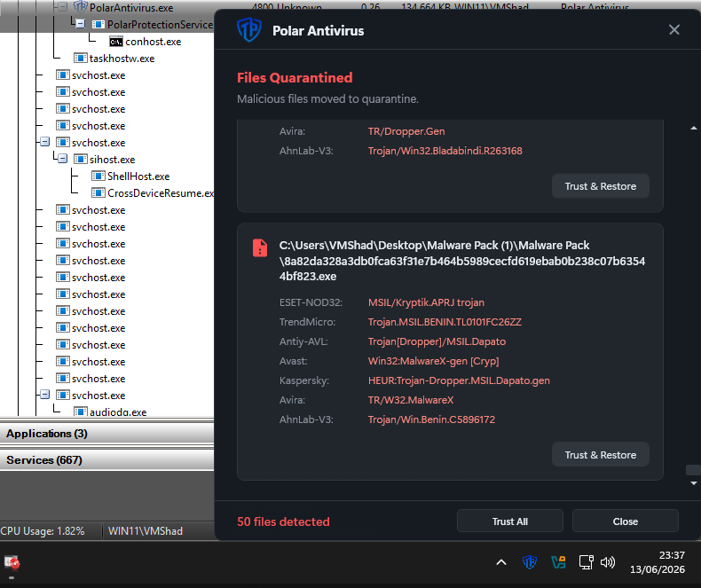Click the "50 files detected" text

(283, 521)
